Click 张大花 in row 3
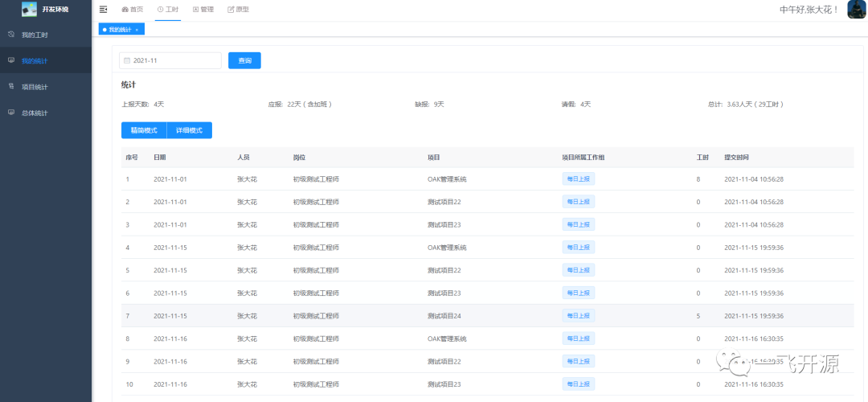The width and height of the screenshot is (868, 402). (247, 224)
